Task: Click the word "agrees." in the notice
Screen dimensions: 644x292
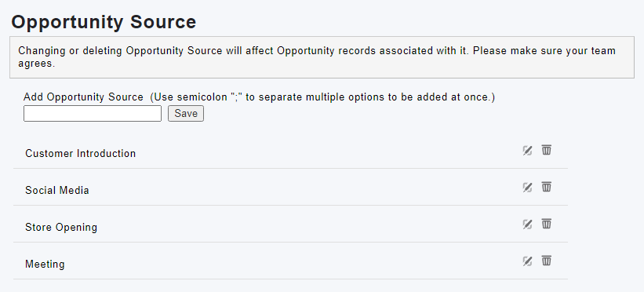Action: [x=36, y=64]
